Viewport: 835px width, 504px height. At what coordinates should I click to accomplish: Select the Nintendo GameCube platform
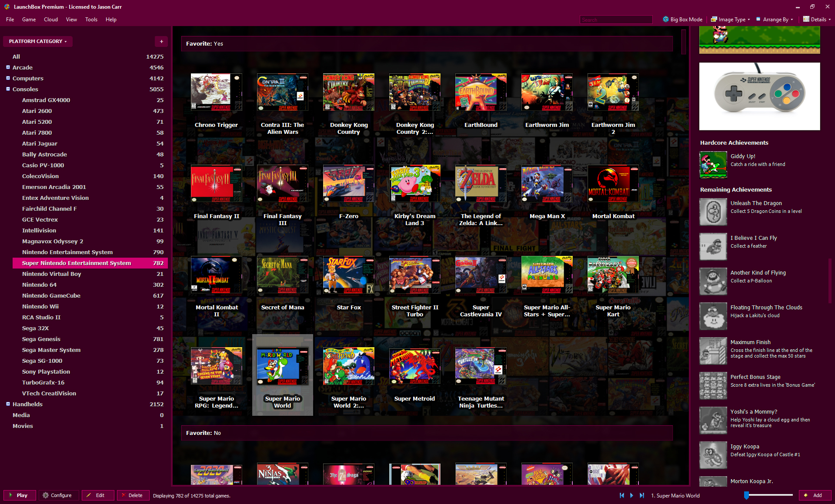pyautogui.click(x=90, y=295)
